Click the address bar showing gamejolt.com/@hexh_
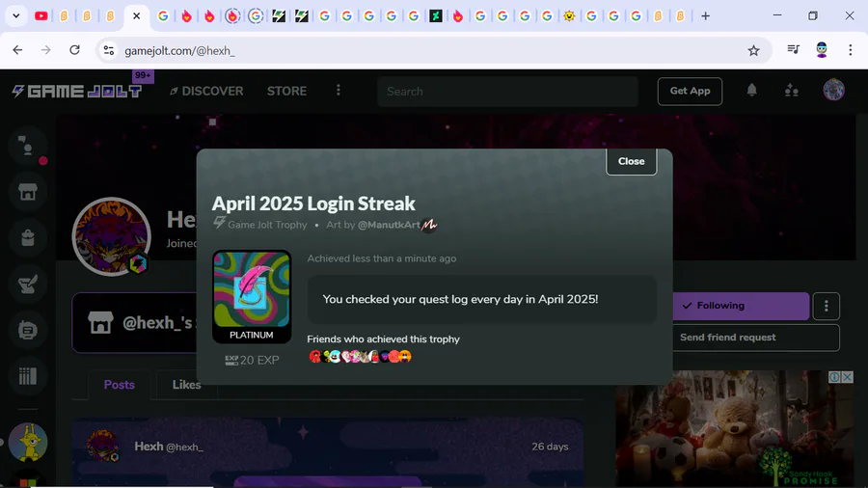The width and height of the screenshot is (868, 488). (432, 50)
